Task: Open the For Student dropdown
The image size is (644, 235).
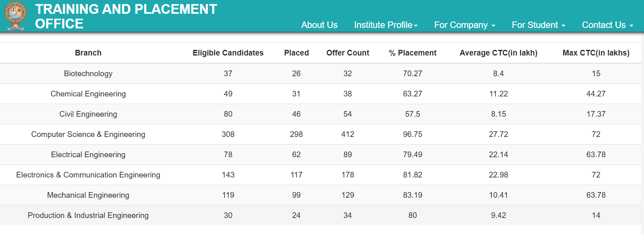Action: click(x=538, y=25)
